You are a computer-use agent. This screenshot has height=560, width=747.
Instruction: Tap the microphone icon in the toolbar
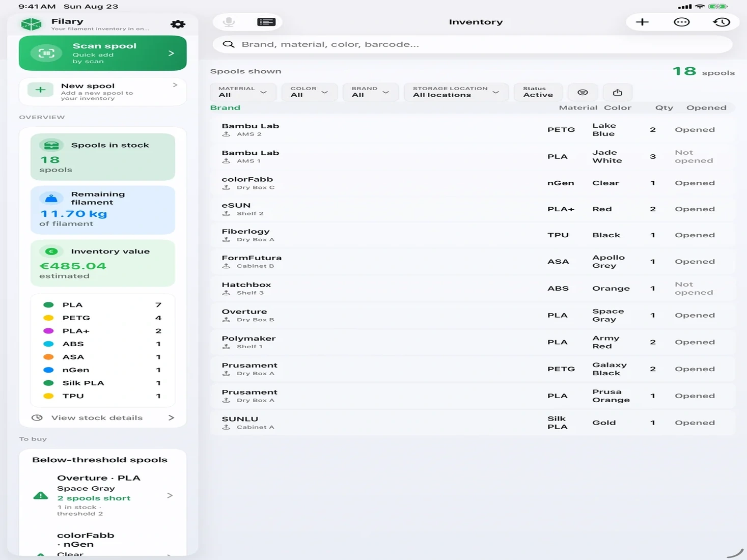pos(229,22)
